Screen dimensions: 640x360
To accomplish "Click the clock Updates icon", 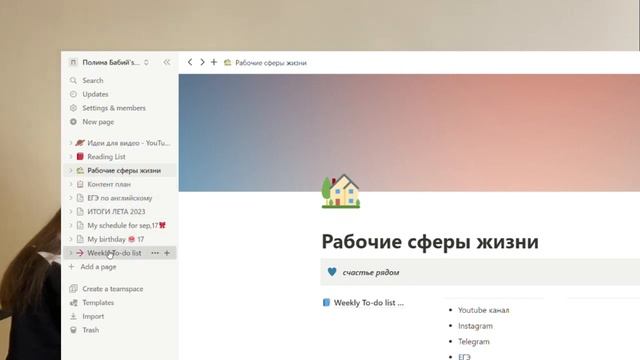I will [73, 94].
